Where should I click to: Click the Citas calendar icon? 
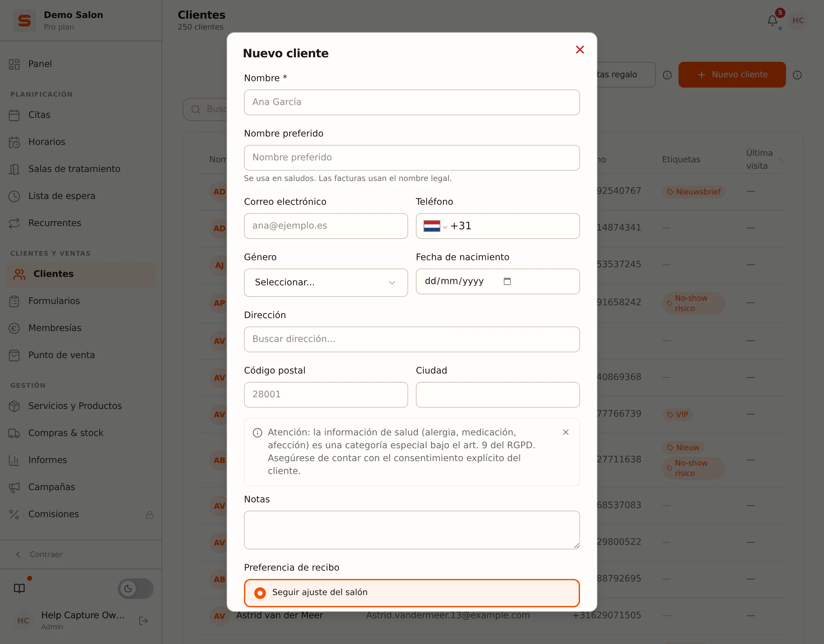[x=14, y=115]
